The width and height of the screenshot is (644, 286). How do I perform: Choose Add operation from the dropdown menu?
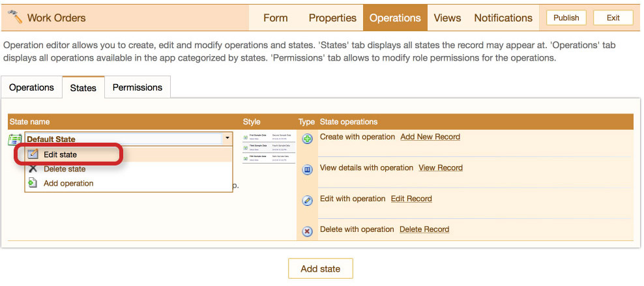pyautogui.click(x=68, y=183)
